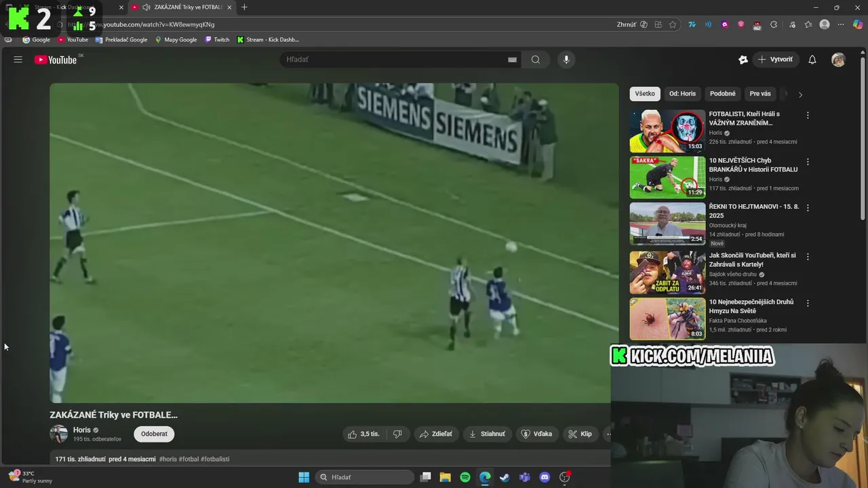Select the Od: Horis filter chip
This screenshot has height=488, width=868.
coord(682,94)
